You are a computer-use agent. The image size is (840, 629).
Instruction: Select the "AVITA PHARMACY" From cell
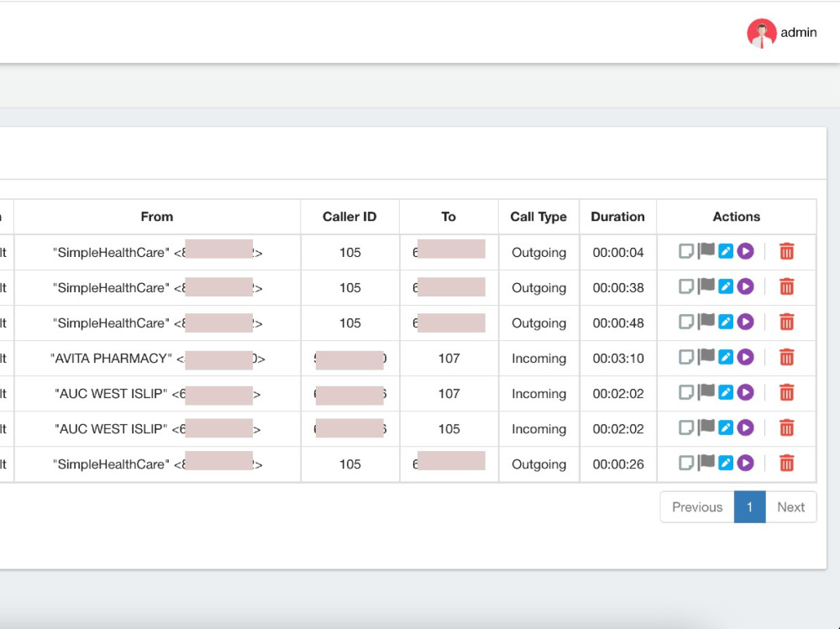point(158,359)
